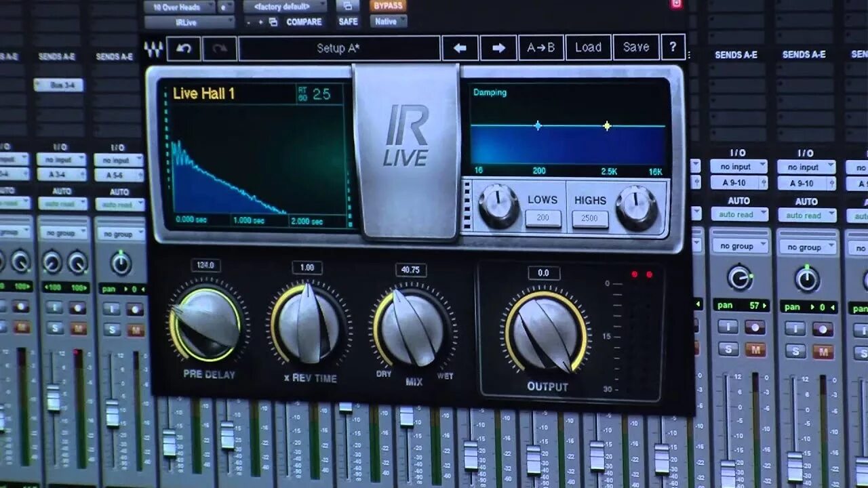Click the Load button
The width and height of the screenshot is (868, 488).
click(588, 47)
